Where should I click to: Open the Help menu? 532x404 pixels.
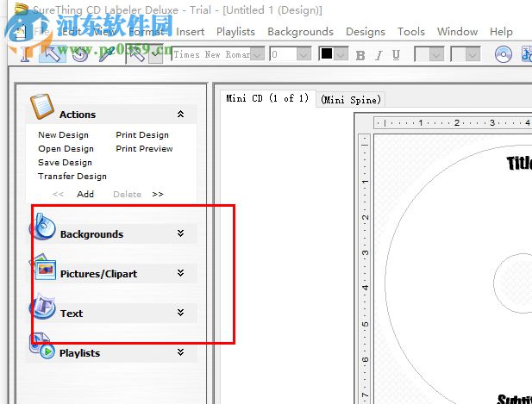pyautogui.click(x=501, y=32)
